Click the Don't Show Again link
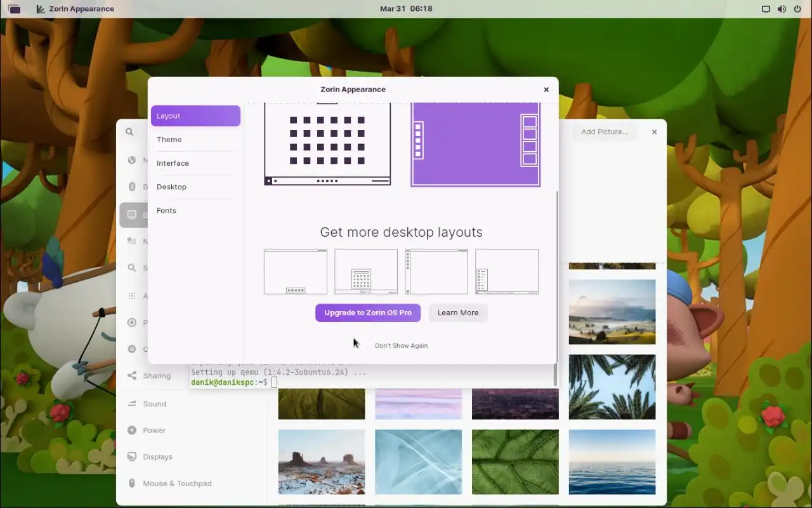 point(401,345)
